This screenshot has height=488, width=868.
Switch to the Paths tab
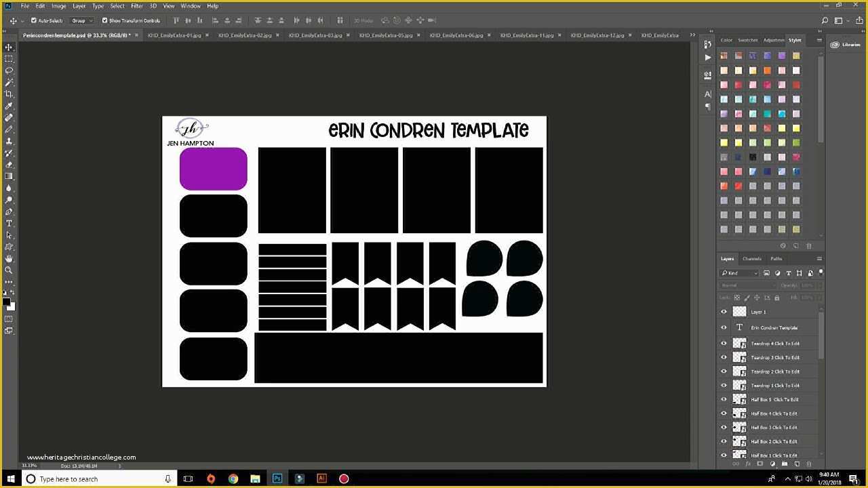(x=776, y=258)
